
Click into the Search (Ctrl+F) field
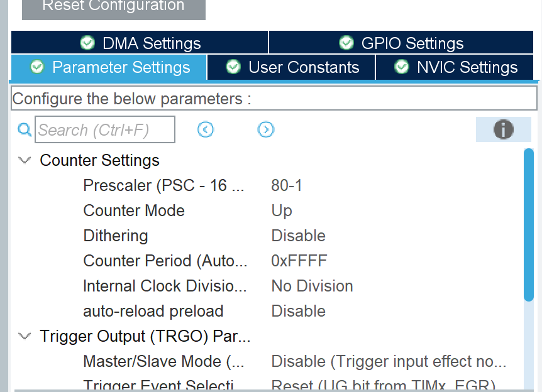105,130
